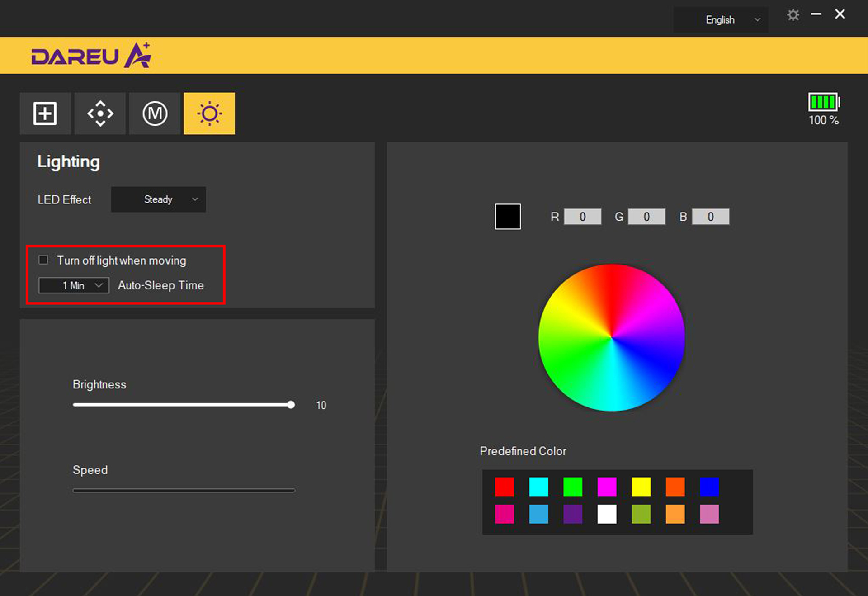Choose the white predefined color swatch
Screen dimensions: 868x596
(x=607, y=514)
